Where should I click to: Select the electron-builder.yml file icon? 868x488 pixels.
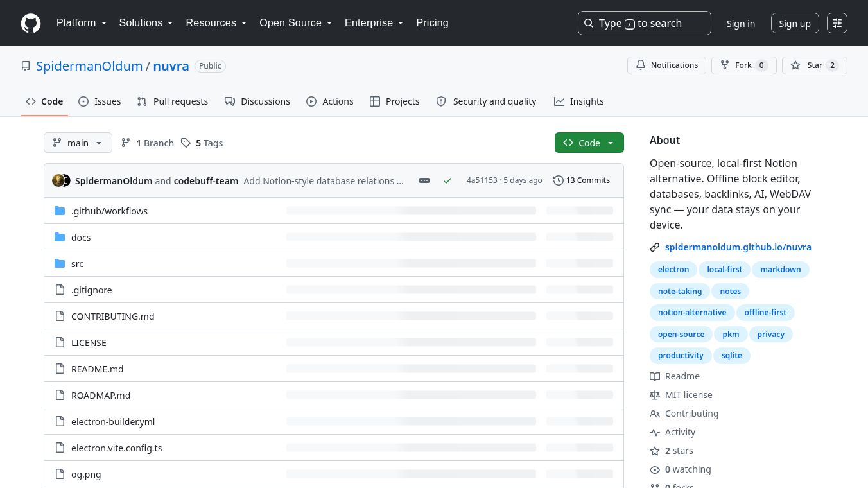(60, 421)
